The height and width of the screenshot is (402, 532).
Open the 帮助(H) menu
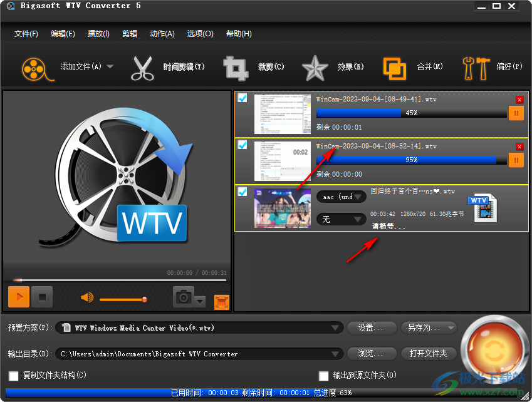pos(239,34)
